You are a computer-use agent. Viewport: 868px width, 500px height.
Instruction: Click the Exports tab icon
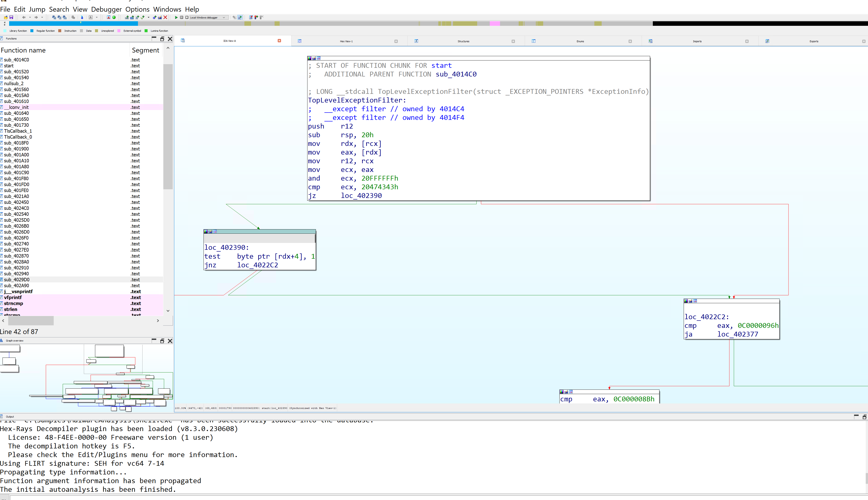pyautogui.click(x=767, y=41)
